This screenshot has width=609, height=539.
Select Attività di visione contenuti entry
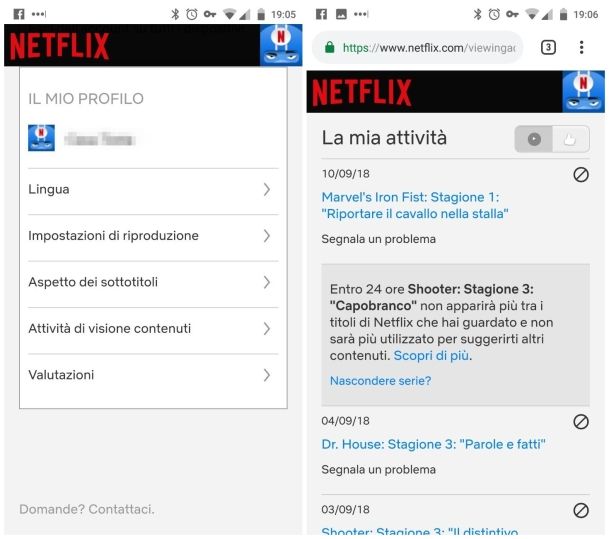click(153, 329)
